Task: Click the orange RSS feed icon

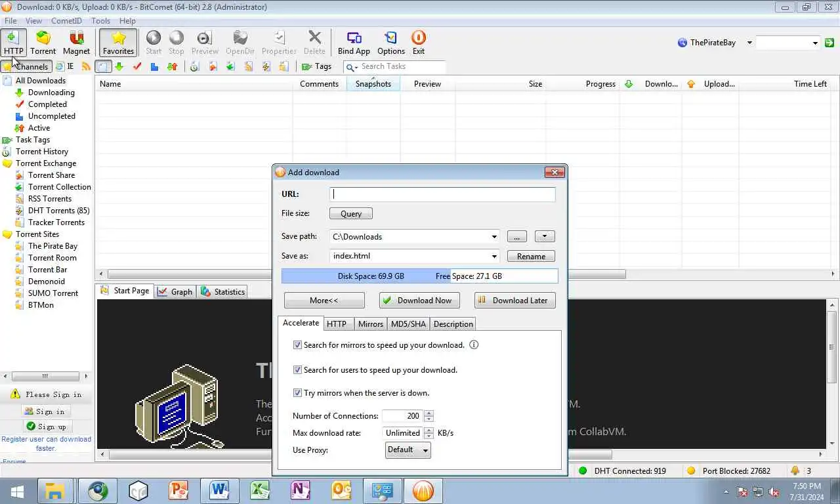Action: [x=86, y=66]
